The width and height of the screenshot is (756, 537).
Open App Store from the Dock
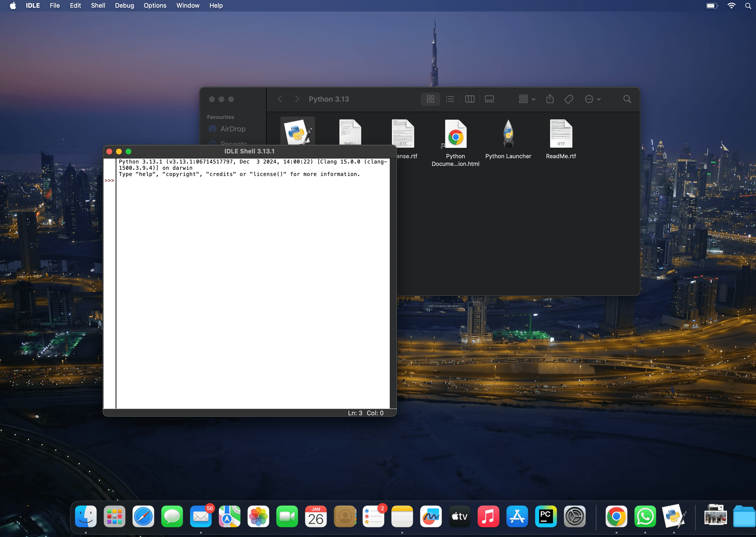pyautogui.click(x=517, y=516)
